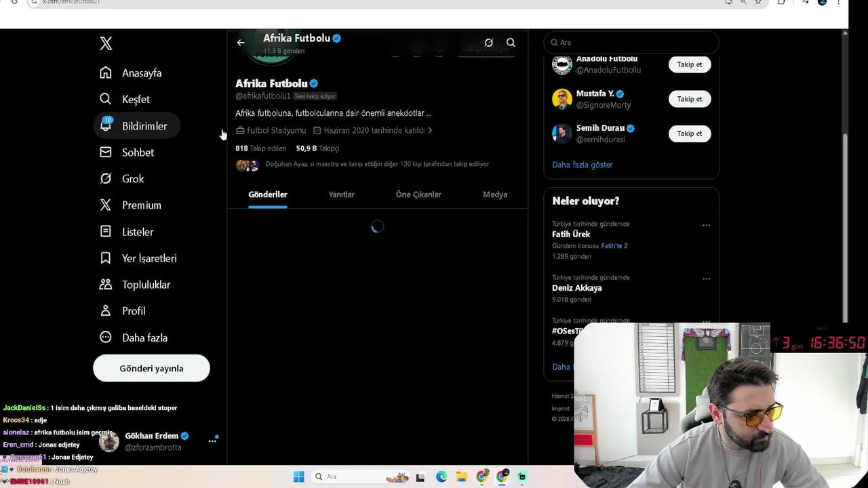Viewport: 868px width, 488px height.
Task: Open Fatih Ürek trending topic
Action: click(571, 234)
